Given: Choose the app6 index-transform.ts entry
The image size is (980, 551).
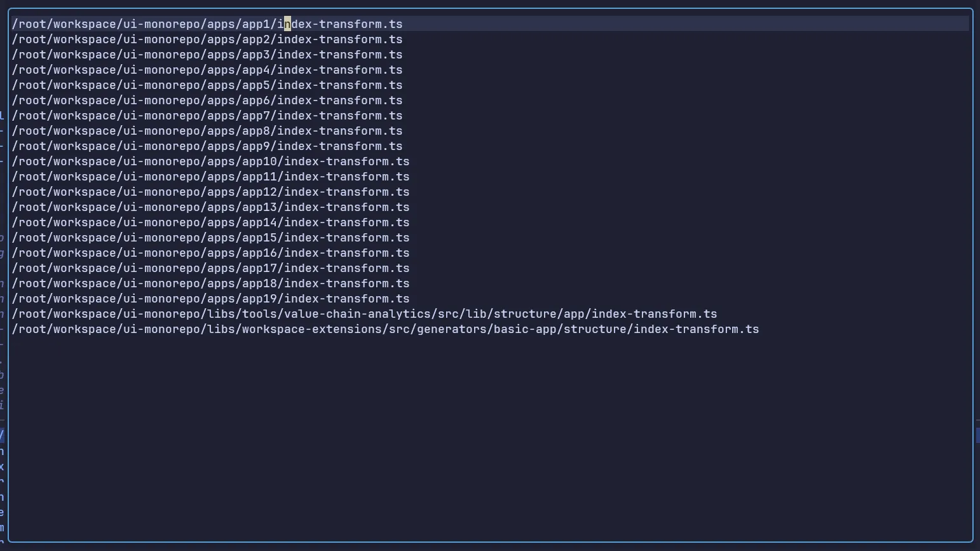Looking at the screenshot, I should coord(207,100).
